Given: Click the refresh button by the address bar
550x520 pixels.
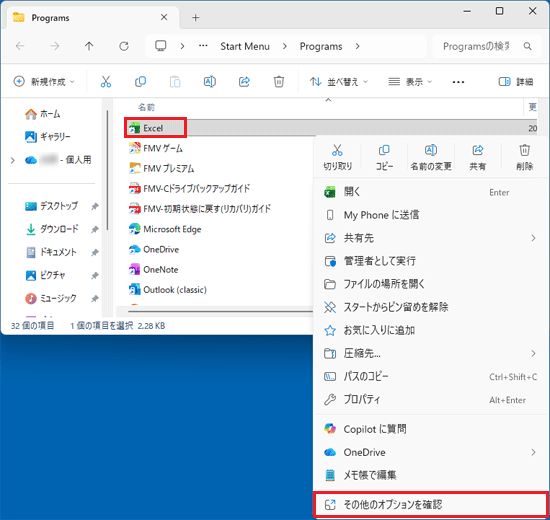Looking at the screenshot, I should click(x=124, y=46).
